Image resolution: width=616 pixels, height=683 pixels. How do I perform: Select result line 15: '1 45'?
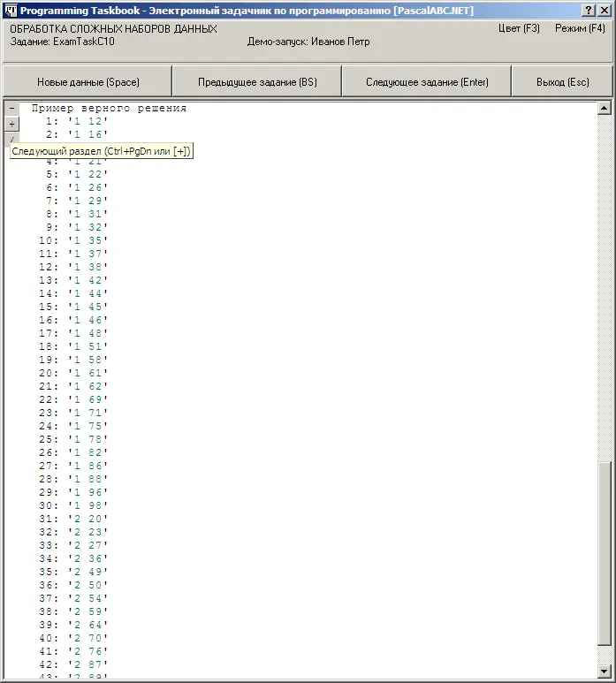(72, 307)
